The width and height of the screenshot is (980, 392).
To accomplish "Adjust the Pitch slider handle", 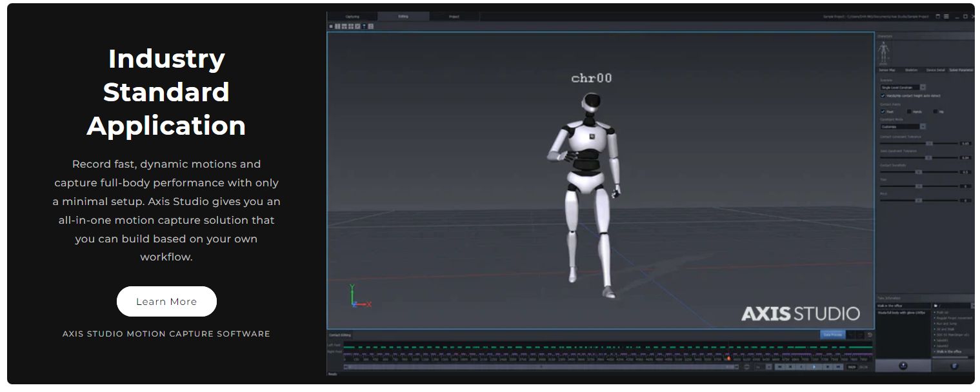I will [919, 200].
